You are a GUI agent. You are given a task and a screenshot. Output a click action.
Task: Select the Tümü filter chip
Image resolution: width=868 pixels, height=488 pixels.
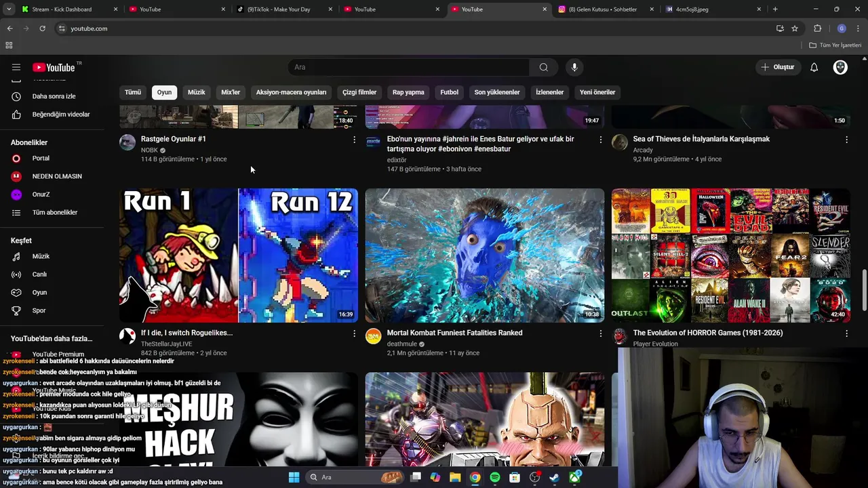(x=133, y=92)
